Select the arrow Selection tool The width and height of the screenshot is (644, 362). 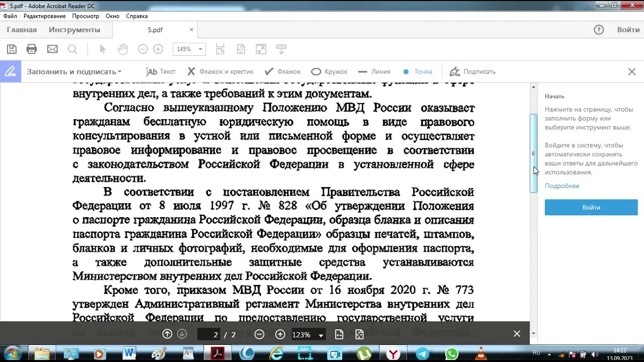coord(103,49)
